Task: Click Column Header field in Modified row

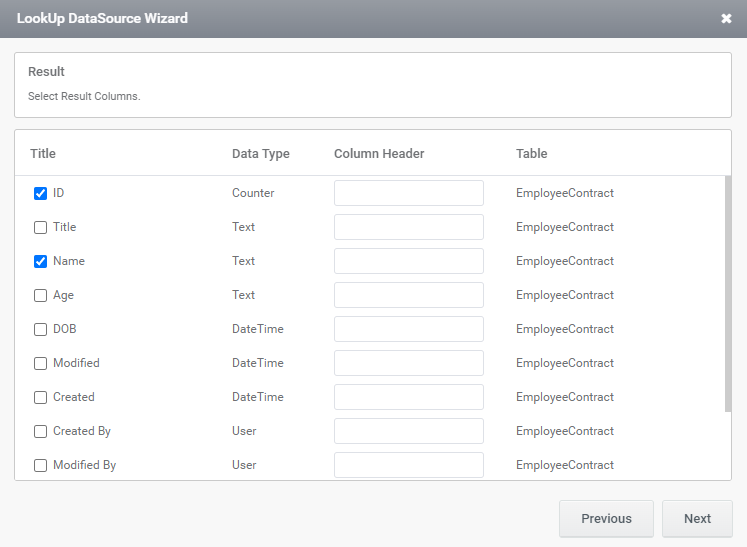Action: pos(409,363)
